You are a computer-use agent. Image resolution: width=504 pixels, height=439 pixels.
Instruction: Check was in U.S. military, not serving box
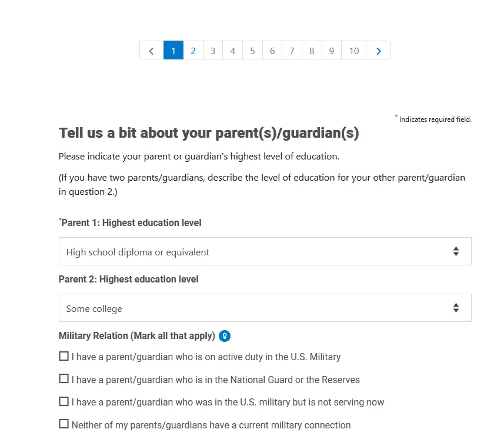(x=64, y=402)
